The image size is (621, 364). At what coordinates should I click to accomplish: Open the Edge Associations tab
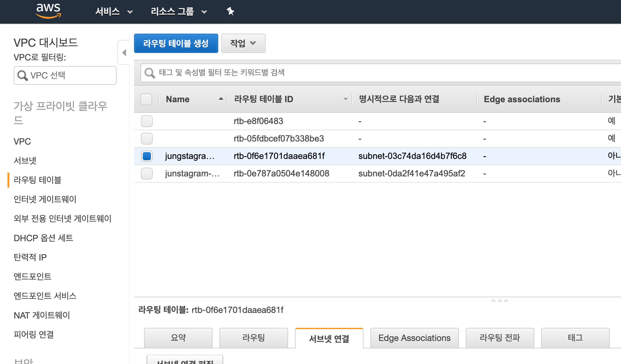(x=414, y=338)
